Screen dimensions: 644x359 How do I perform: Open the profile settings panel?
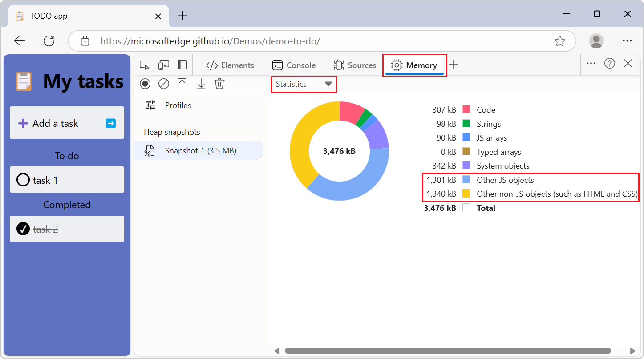click(150, 105)
